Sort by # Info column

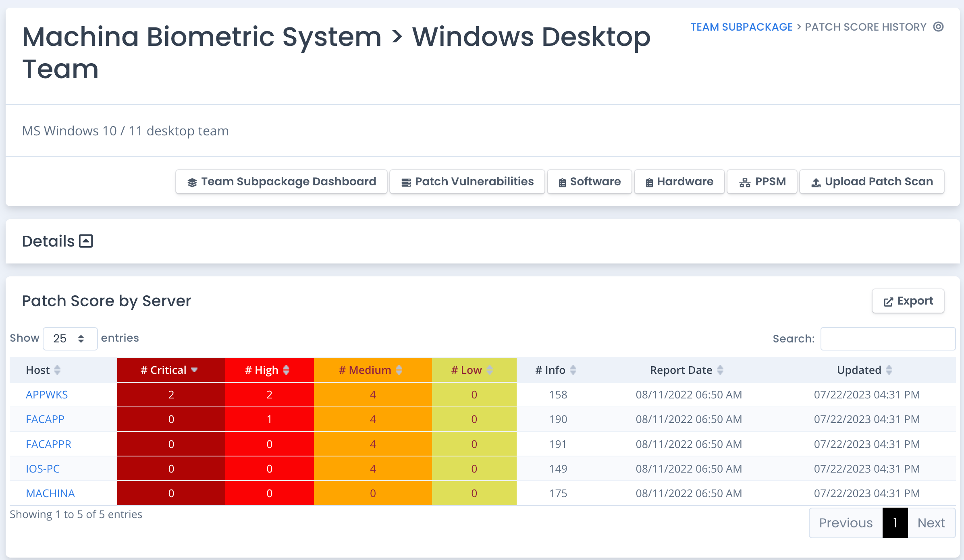558,370
